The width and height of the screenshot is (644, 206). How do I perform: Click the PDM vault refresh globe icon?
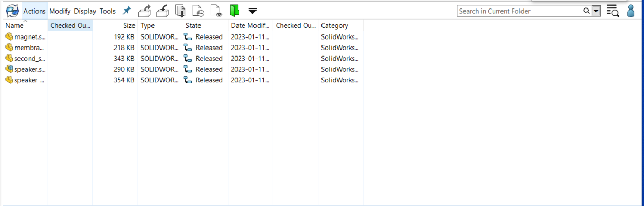coord(12,11)
